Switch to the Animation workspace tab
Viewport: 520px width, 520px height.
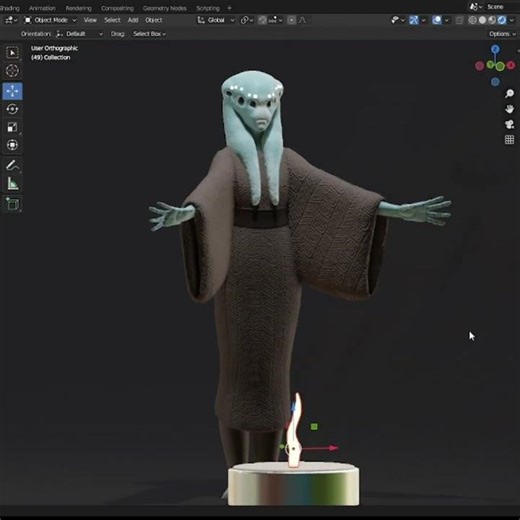coord(42,8)
